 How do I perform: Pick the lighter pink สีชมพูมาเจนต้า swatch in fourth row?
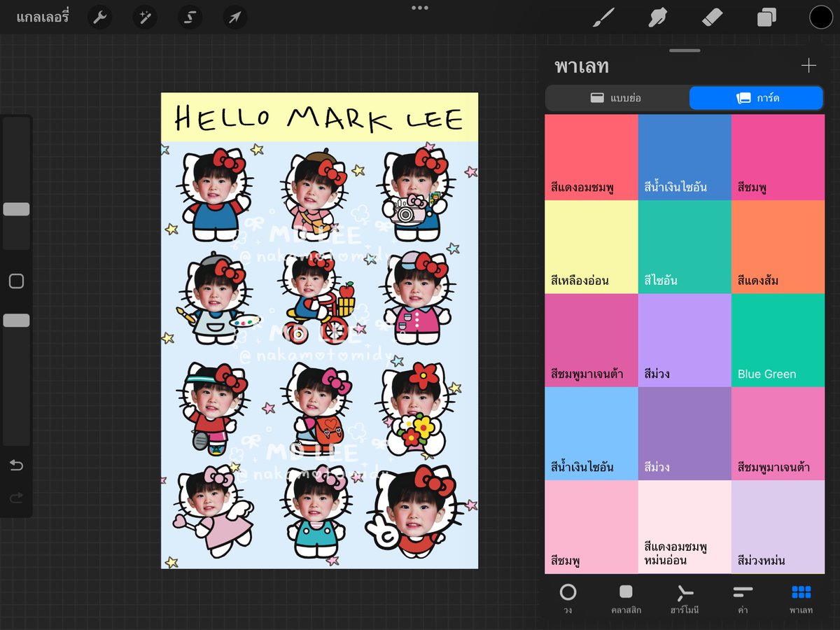tap(778, 433)
